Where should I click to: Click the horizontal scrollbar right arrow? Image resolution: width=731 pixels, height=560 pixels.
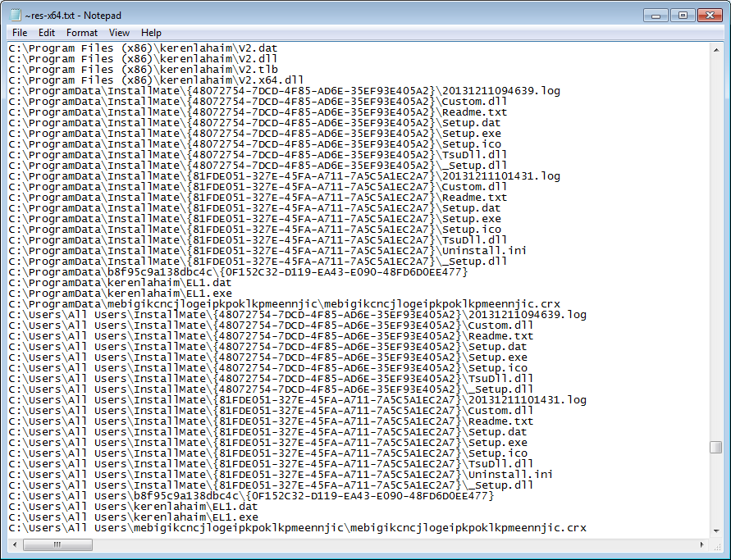tap(702, 544)
